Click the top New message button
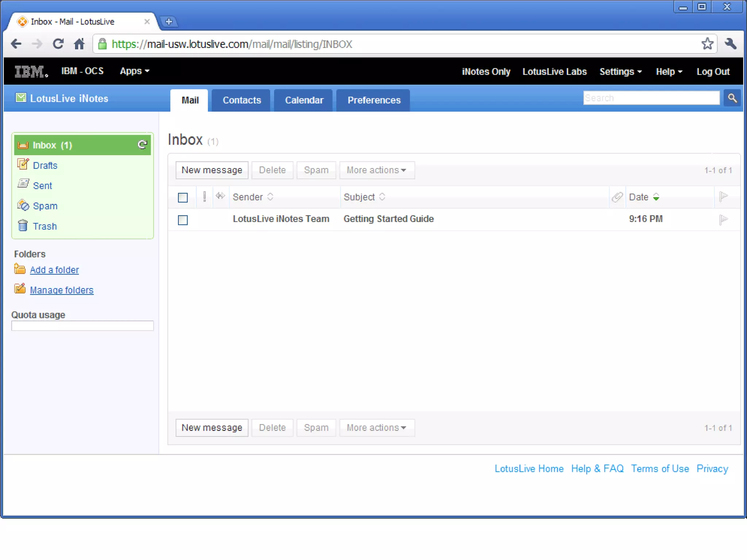This screenshot has width=747, height=560. [212, 170]
